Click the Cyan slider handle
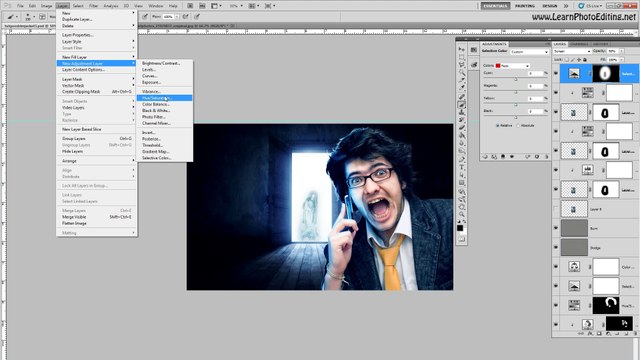 pyautogui.click(x=516, y=79)
